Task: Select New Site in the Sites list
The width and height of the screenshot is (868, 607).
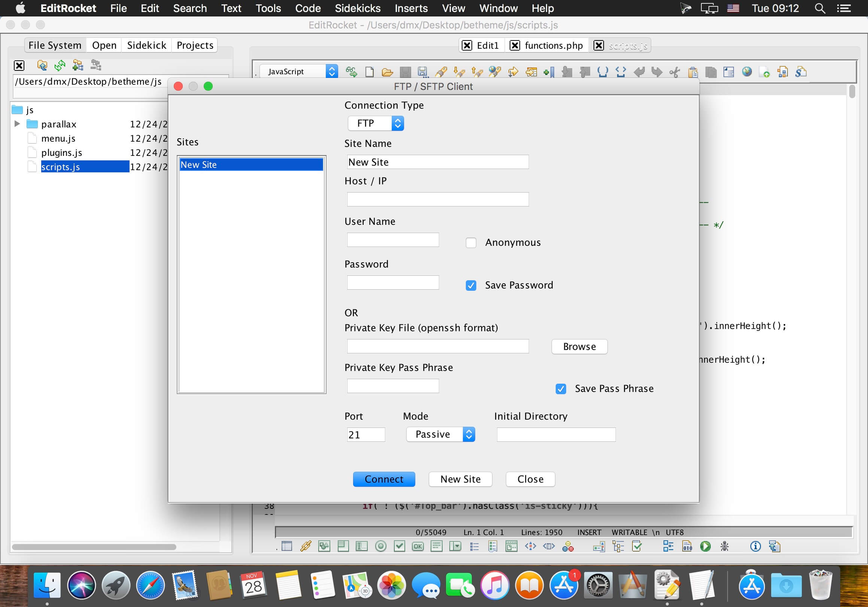Action: click(251, 164)
